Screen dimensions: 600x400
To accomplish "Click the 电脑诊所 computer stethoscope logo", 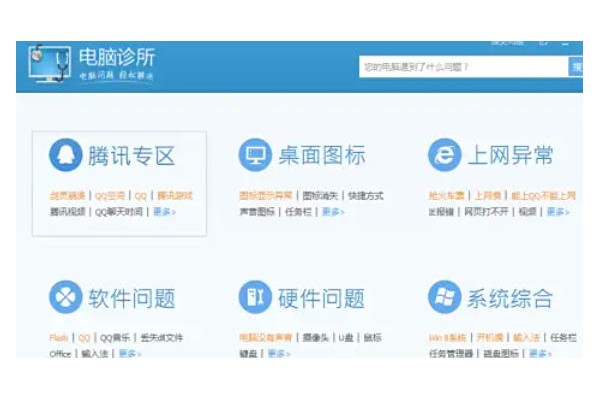I will tap(50, 64).
